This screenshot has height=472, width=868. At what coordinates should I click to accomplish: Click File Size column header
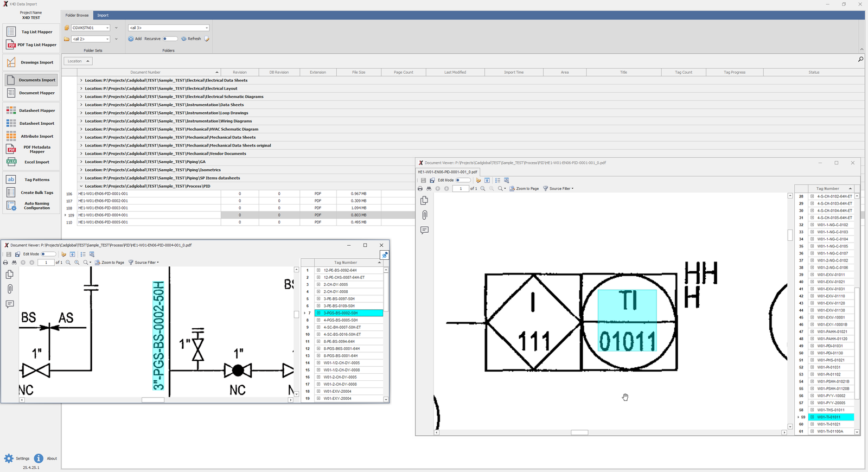359,72
